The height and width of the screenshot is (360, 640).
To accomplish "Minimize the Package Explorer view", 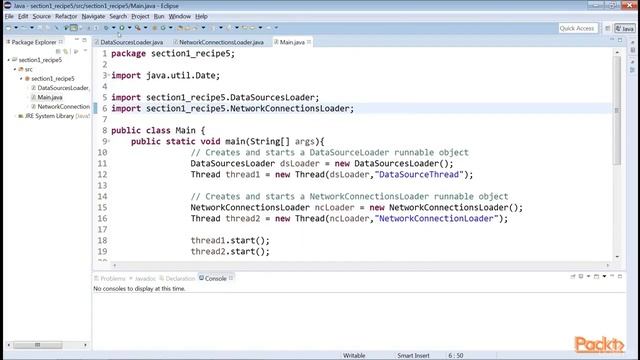I will pos(77,40).
